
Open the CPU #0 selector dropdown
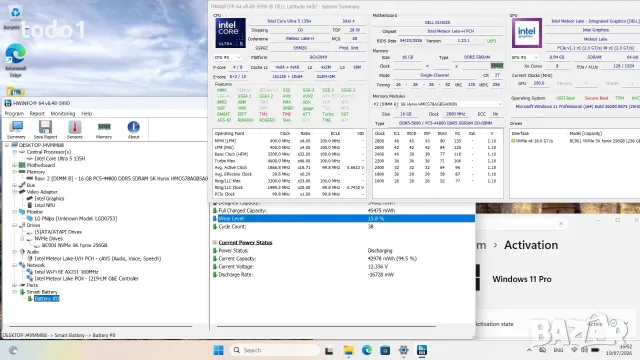pyautogui.click(x=228, y=58)
